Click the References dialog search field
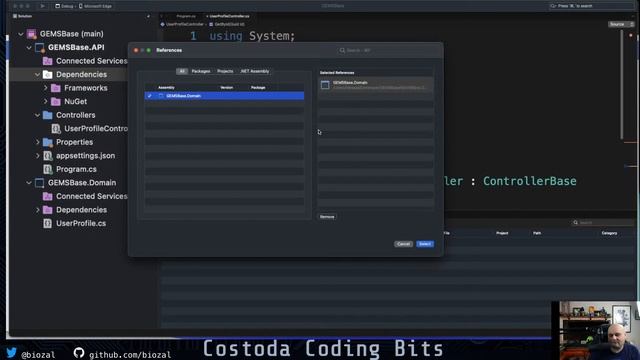640x360 pixels. click(x=387, y=50)
